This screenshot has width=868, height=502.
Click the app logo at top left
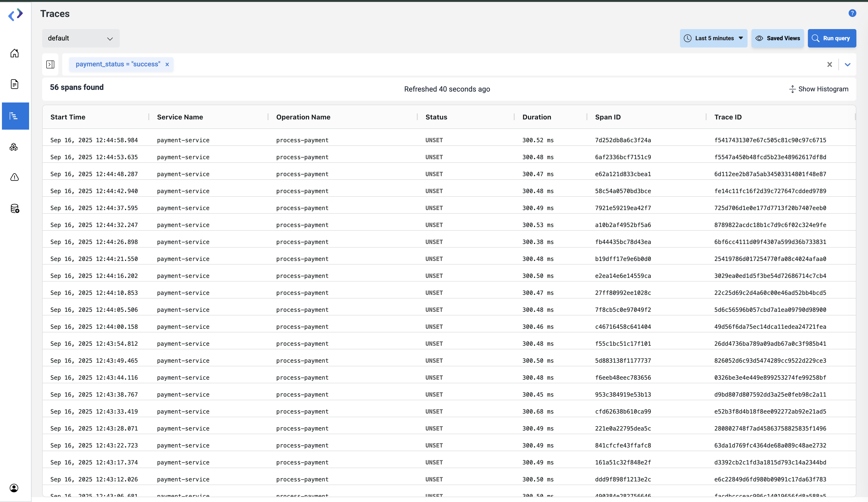pyautogui.click(x=15, y=15)
